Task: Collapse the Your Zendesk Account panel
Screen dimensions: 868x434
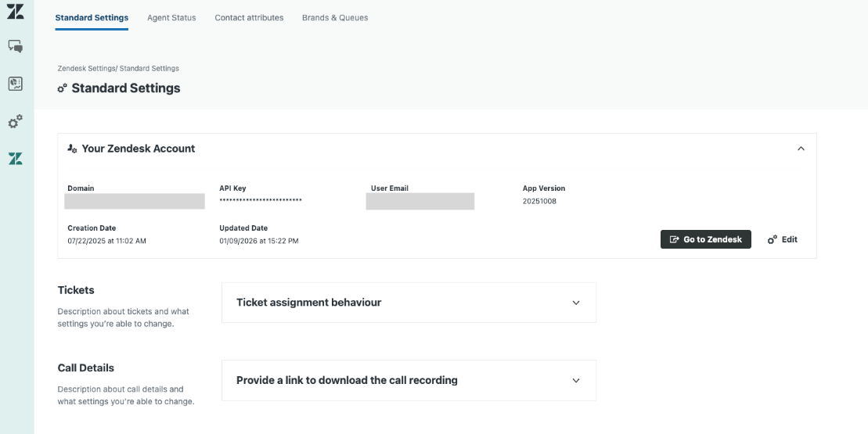Action: pos(801,149)
